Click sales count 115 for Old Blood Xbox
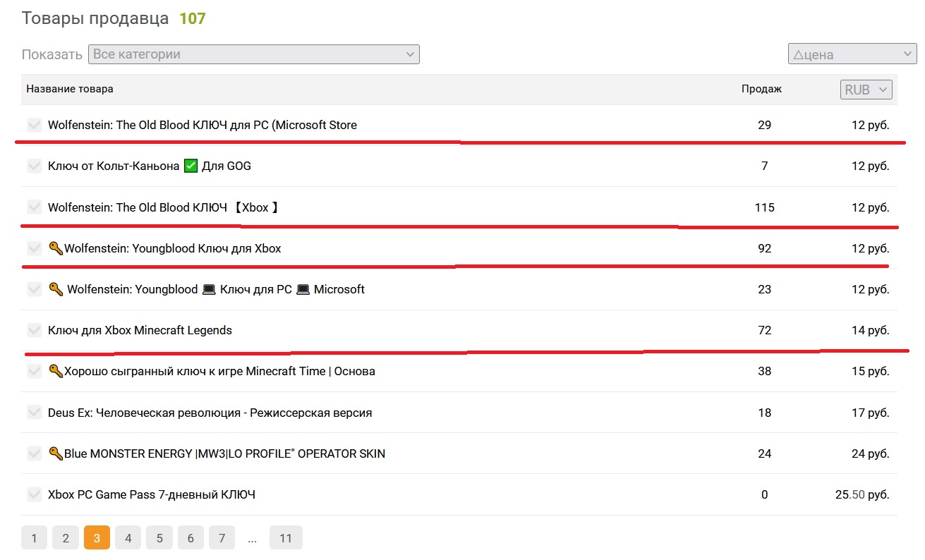Screen dimensions: 925x560 coord(764,207)
